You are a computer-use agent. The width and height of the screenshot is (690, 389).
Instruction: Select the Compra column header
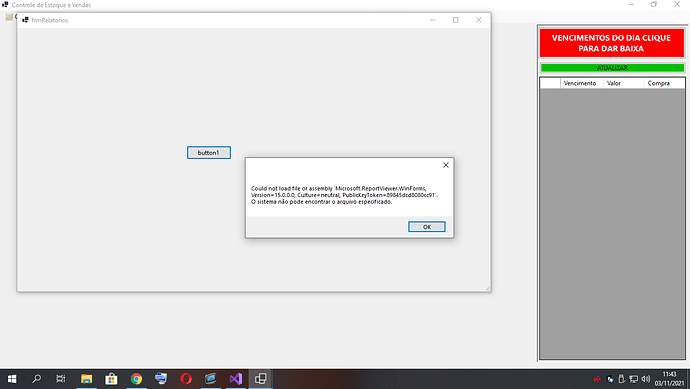pyautogui.click(x=664, y=83)
